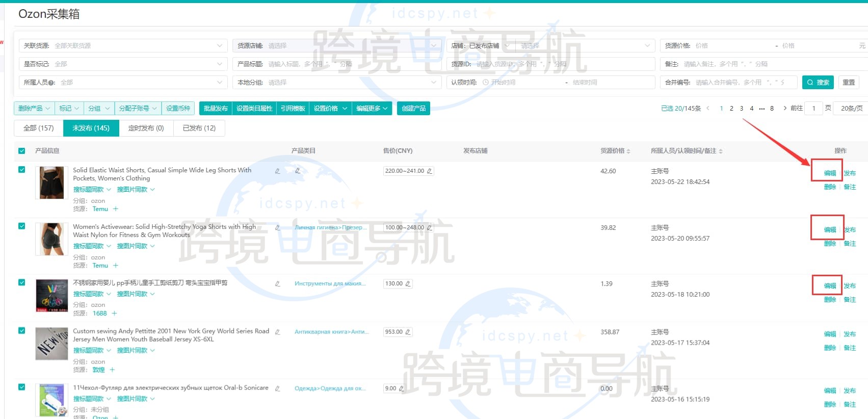Click the 创建产品 button
Viewport: 868px width, 419px height.
[413, 109]
